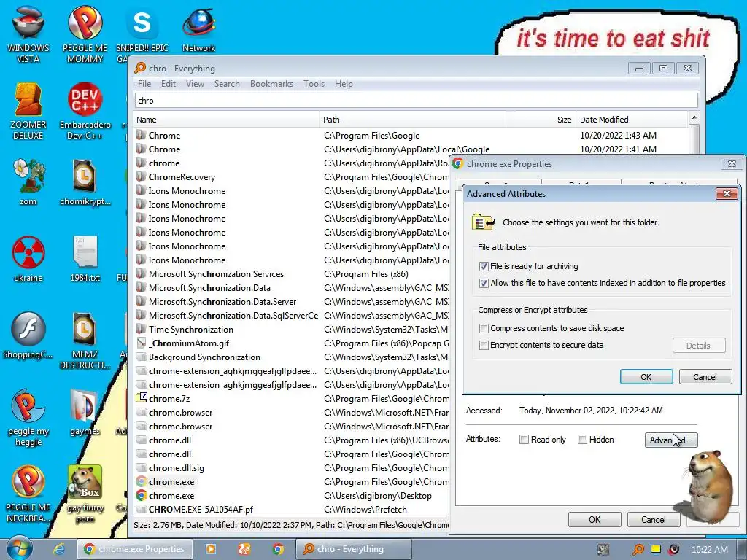Open the Windows Start orb

[20, 548]
